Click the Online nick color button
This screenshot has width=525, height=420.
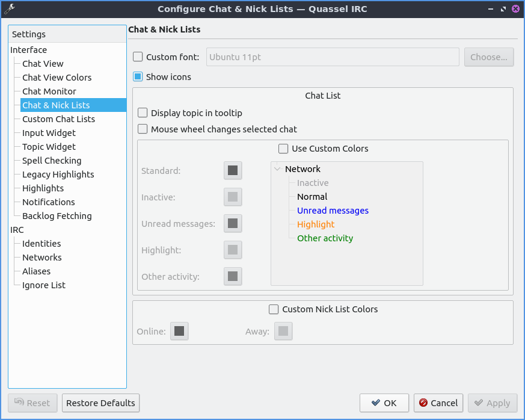point(179,331)
